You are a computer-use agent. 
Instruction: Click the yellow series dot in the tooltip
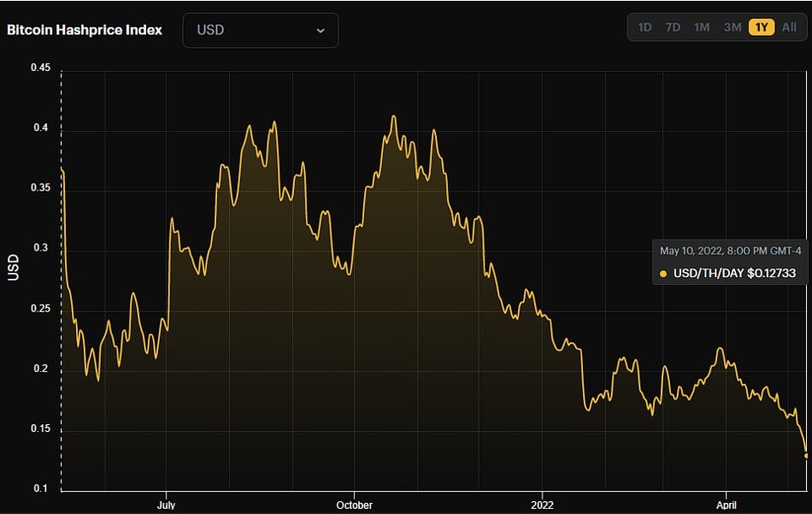(x=663, y=274)
